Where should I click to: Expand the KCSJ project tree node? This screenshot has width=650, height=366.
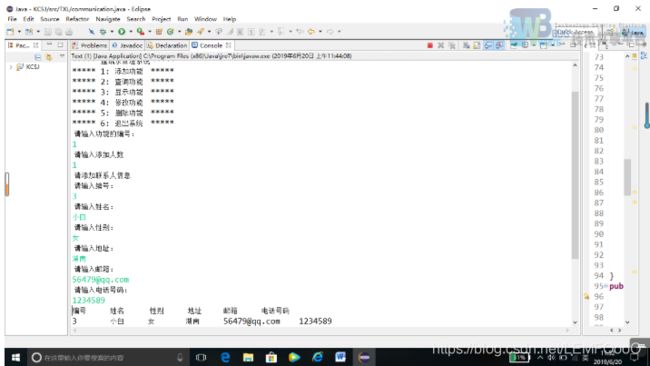click(x=10, y=67)
